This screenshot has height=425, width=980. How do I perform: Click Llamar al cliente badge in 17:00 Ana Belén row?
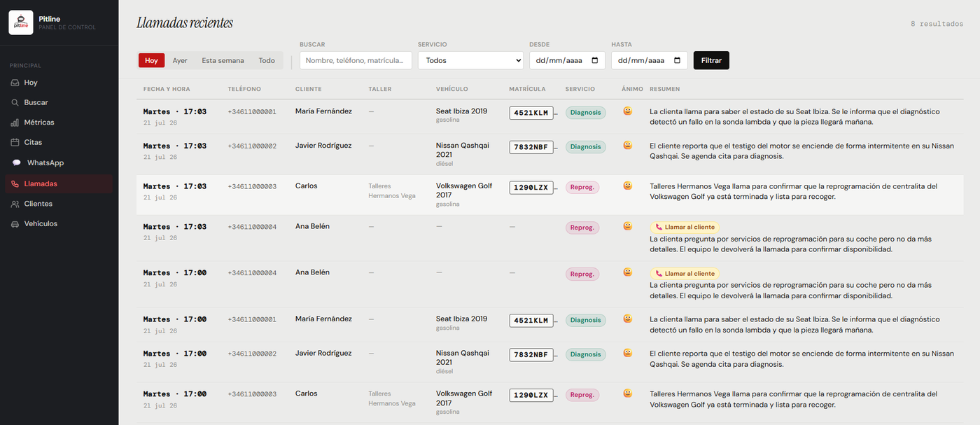[x=685, y=273]
